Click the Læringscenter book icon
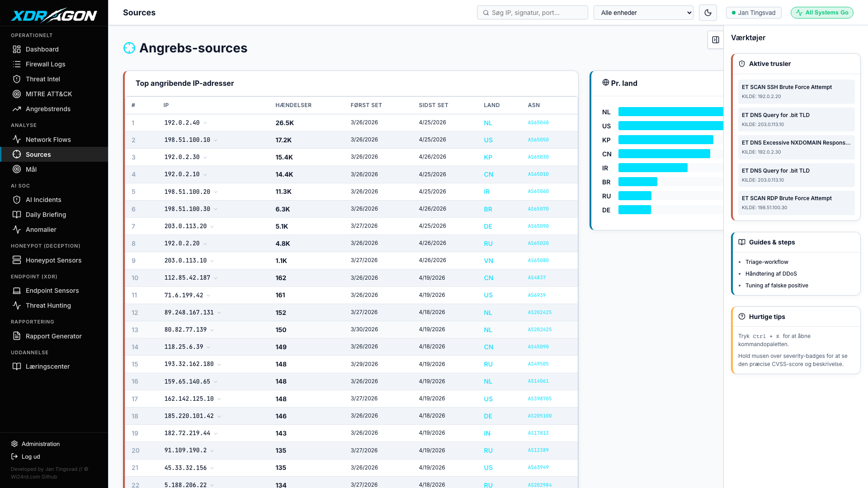This screenshot has height=488, width=868. coord(17,366)
